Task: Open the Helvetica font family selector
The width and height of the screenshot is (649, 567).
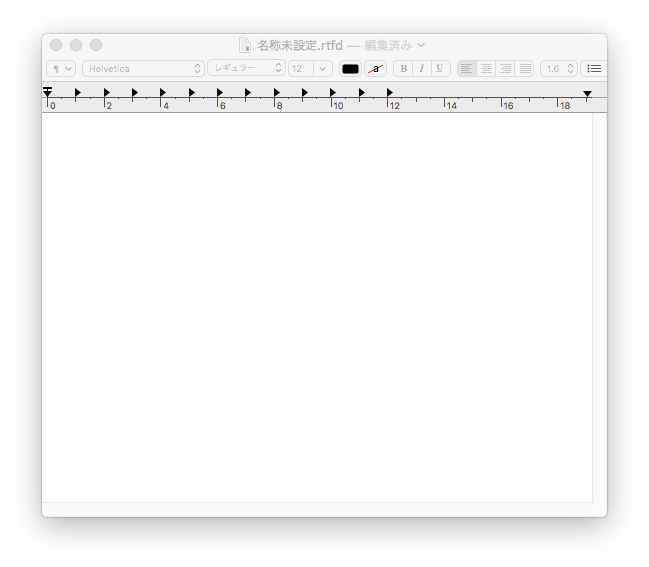Action: coord(143,69)
